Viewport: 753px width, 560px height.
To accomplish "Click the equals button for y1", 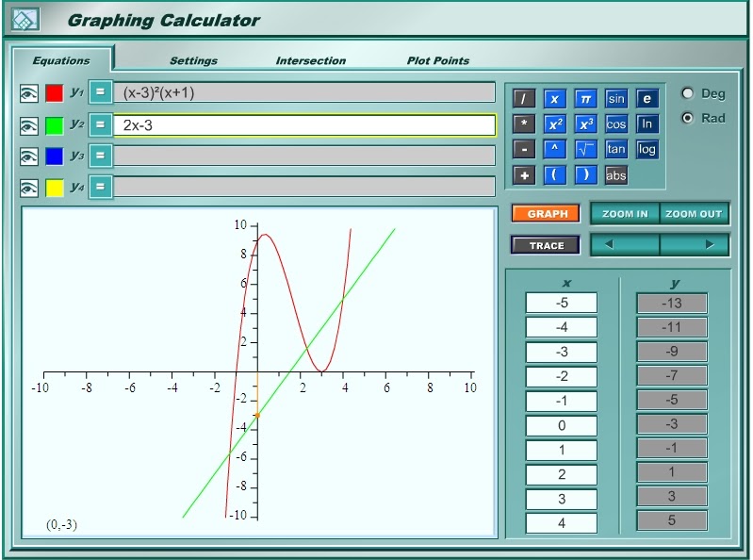I will (x=100, y=91).
